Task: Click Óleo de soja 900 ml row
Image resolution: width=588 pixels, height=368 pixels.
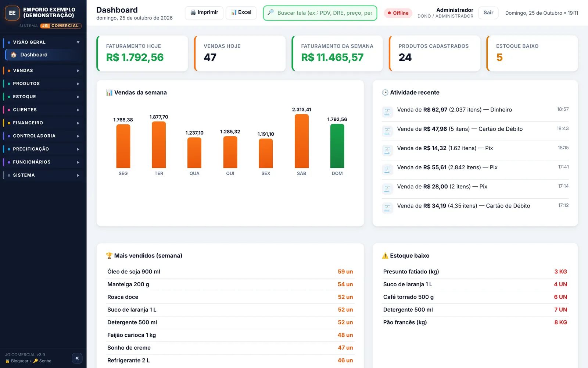Action: pos(230,272)
